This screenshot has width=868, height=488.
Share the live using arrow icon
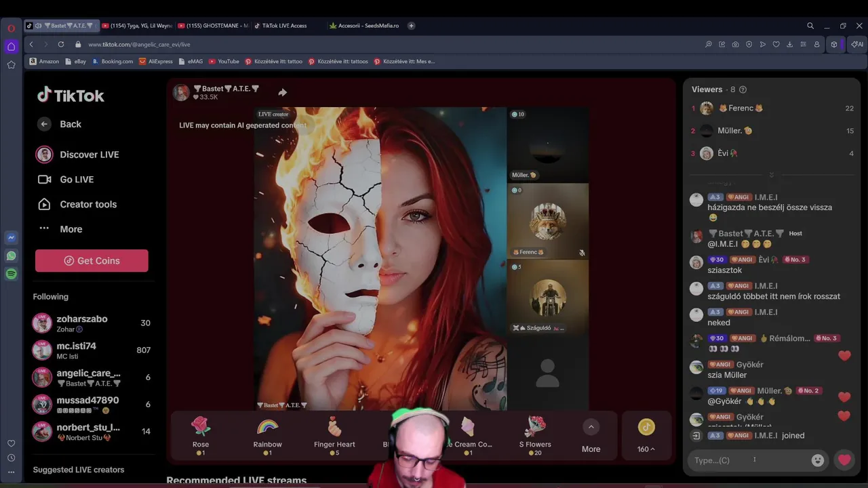(x=282, y=92)
